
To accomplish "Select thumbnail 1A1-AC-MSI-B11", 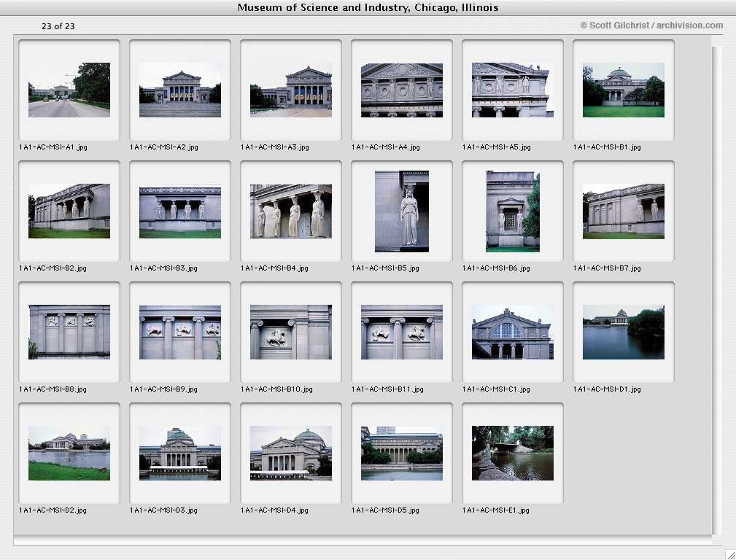I will coord(401,332).
